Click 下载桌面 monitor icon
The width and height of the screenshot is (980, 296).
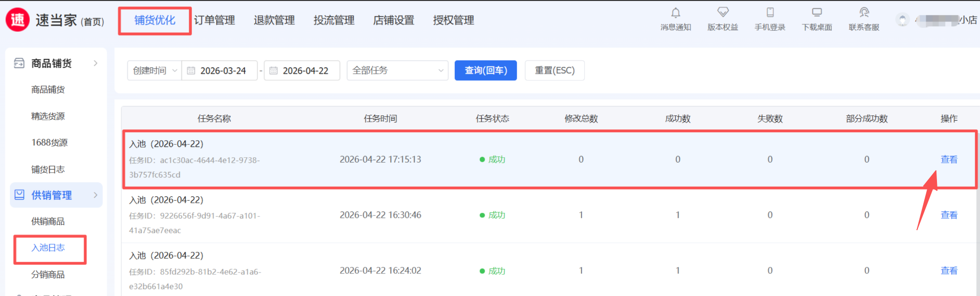pyautogui.click(x=817, y=13)
